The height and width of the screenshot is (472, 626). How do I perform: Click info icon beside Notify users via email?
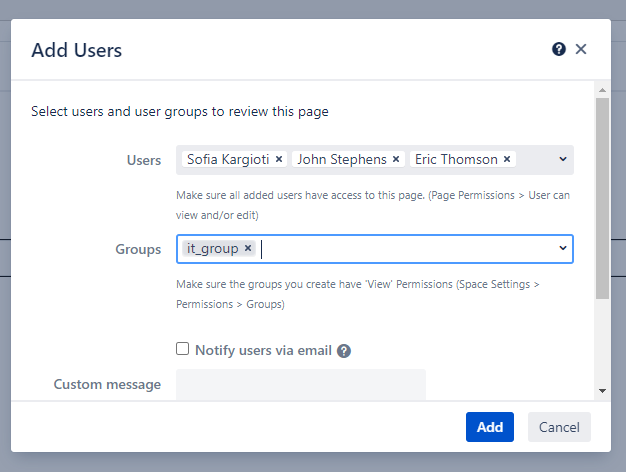click(x=344, y=351)
